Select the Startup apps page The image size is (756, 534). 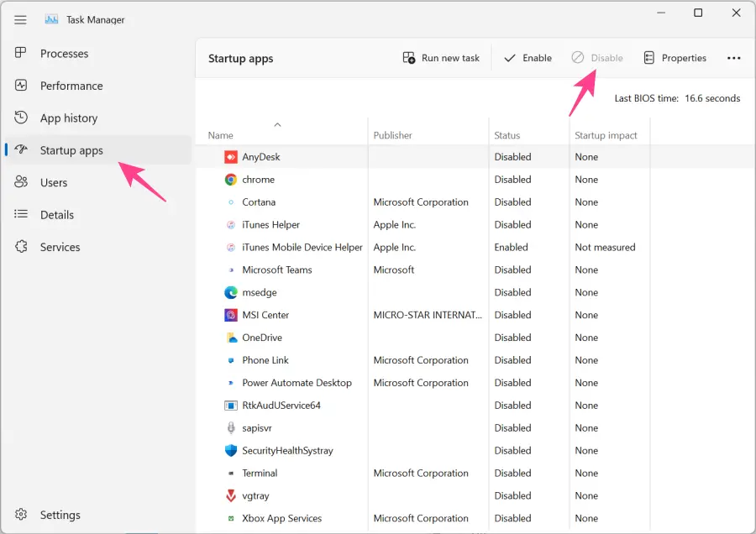pos(98,150)
